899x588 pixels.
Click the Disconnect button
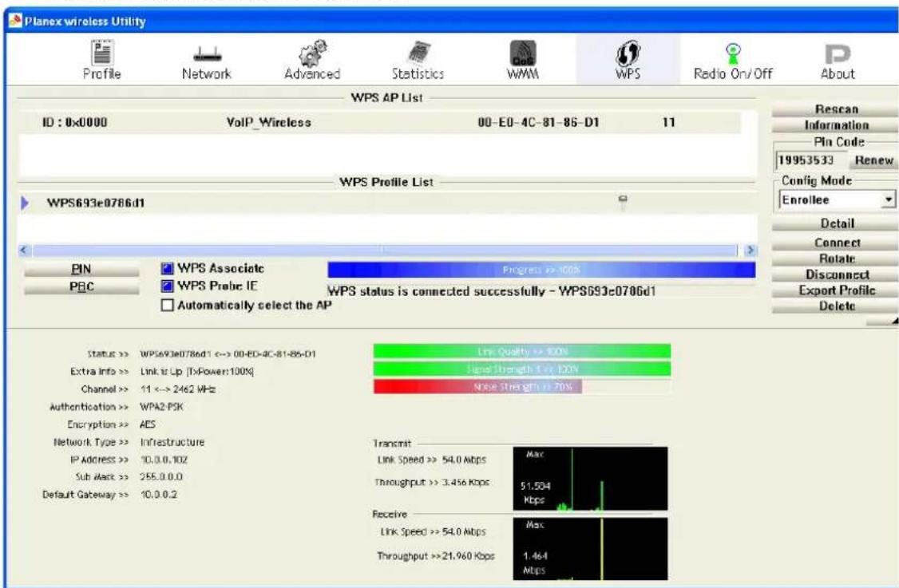pos(837,274)
